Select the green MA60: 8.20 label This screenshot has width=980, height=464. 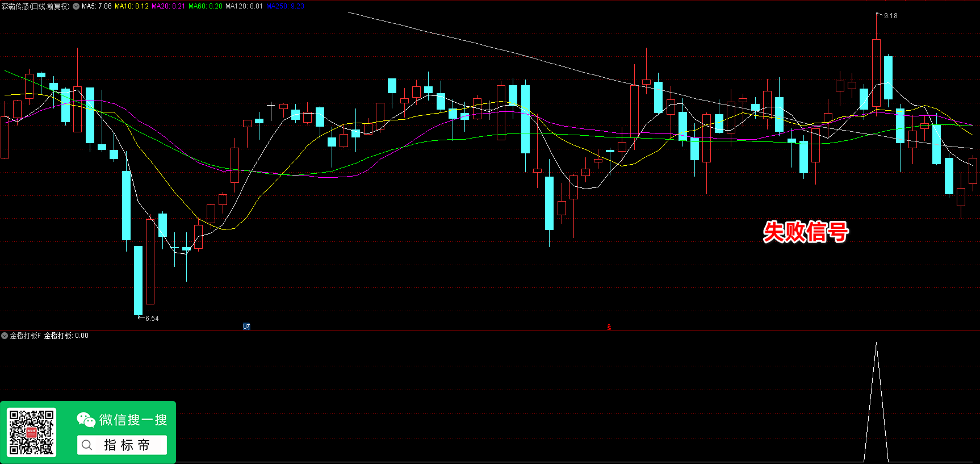[x=206, y=6]
